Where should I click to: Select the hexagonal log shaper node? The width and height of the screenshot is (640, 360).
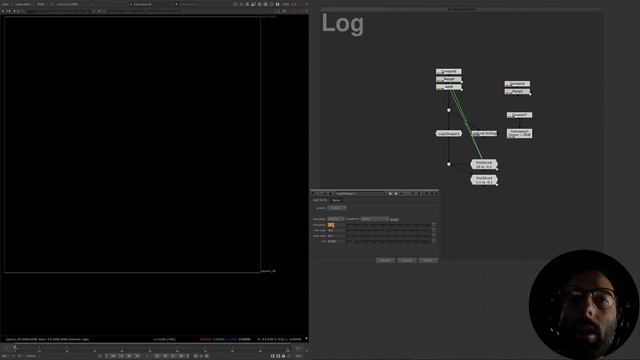pos(449,133)
